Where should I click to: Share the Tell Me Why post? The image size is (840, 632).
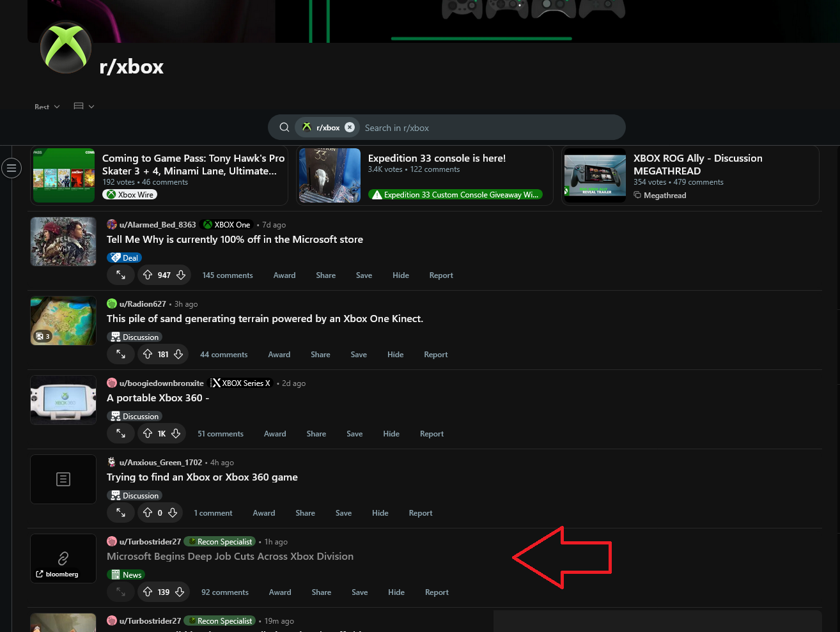pos(325,275)
